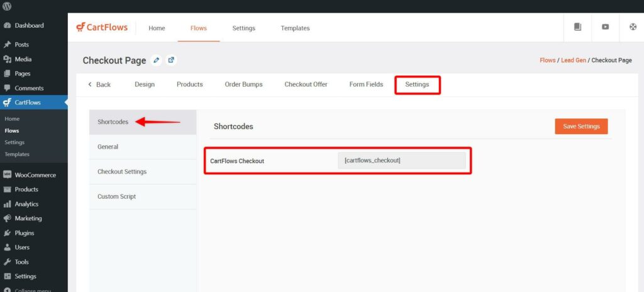Click the Users person icon
The width and height of the screenshot is (644, 292).
point(7,247)
